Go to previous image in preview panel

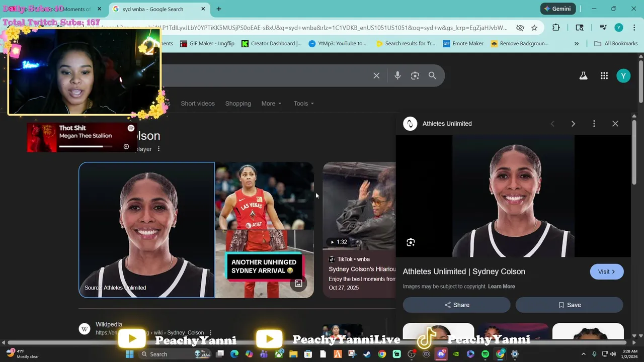point(552,124)
